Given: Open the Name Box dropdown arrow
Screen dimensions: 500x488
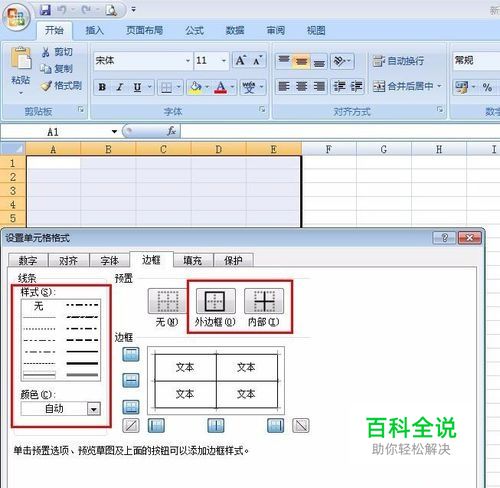Looking at the screenshot, I should [114, 132].
